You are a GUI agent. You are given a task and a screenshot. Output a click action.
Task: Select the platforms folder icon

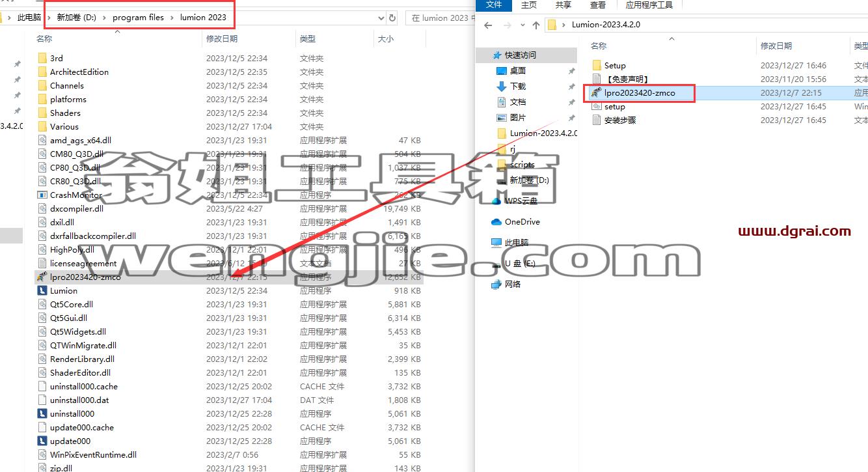click(x=42, y=99)
